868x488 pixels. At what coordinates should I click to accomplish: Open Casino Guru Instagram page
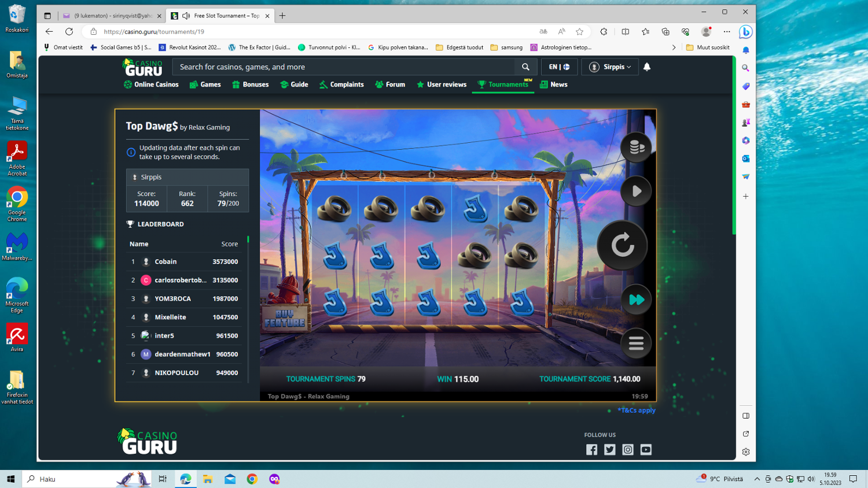(x=628, y=449)
